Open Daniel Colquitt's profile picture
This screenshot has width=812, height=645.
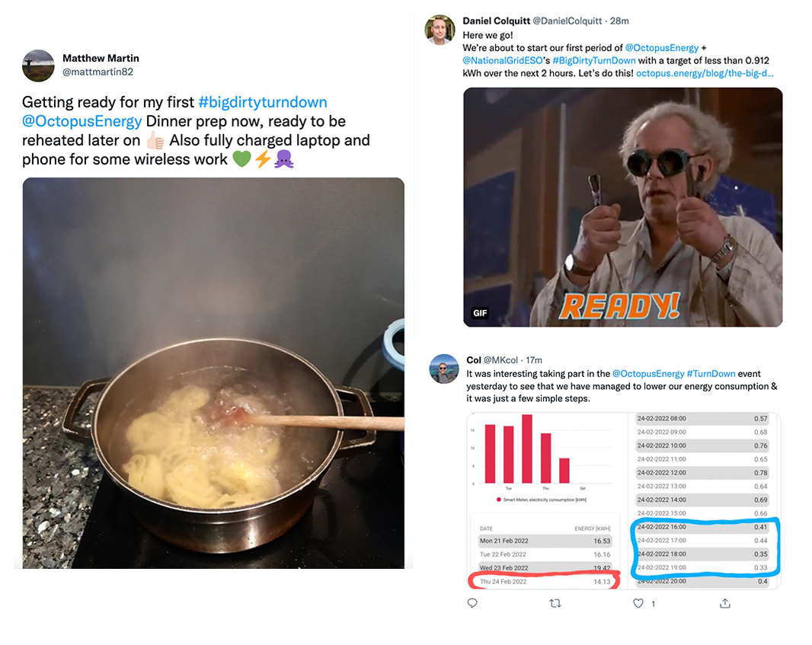[x=440, y=30]
